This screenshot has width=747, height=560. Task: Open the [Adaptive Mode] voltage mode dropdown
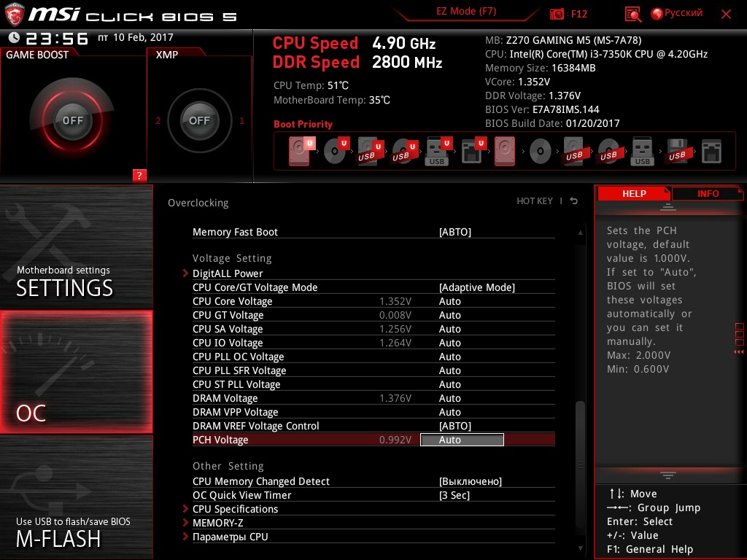(x=477, y=287)
